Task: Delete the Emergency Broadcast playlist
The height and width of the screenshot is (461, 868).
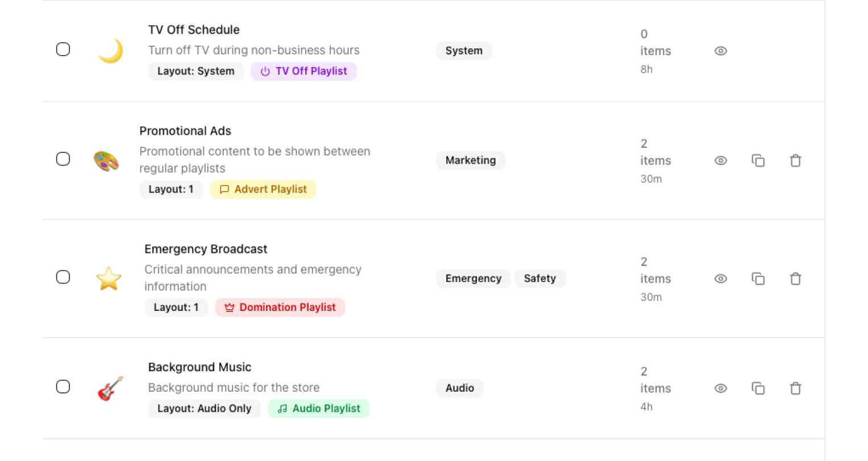Action: (795, 279)
